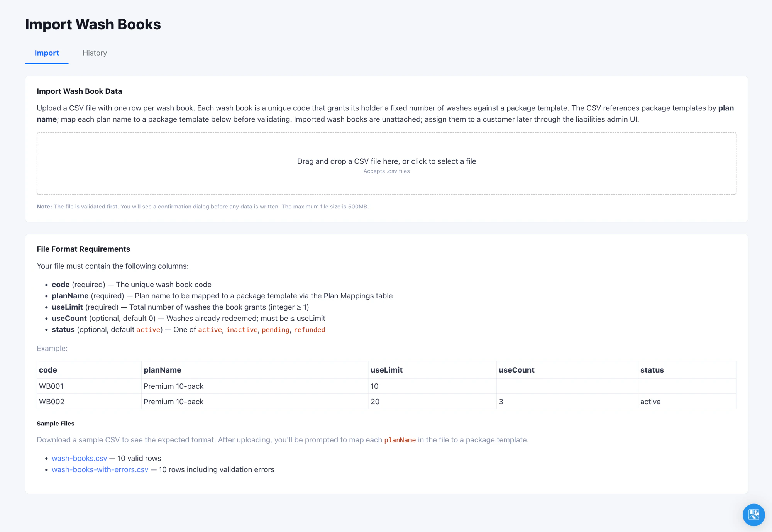
Task: Click the 'Premium 10-pack' cell in WB002 row
Action: coord(255,402)
